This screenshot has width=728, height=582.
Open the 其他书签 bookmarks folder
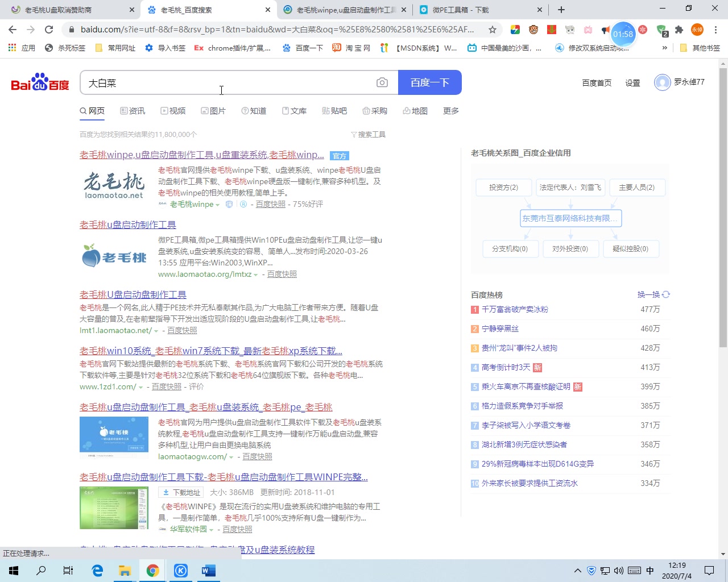pyautogui.click(x=700, y=48)
